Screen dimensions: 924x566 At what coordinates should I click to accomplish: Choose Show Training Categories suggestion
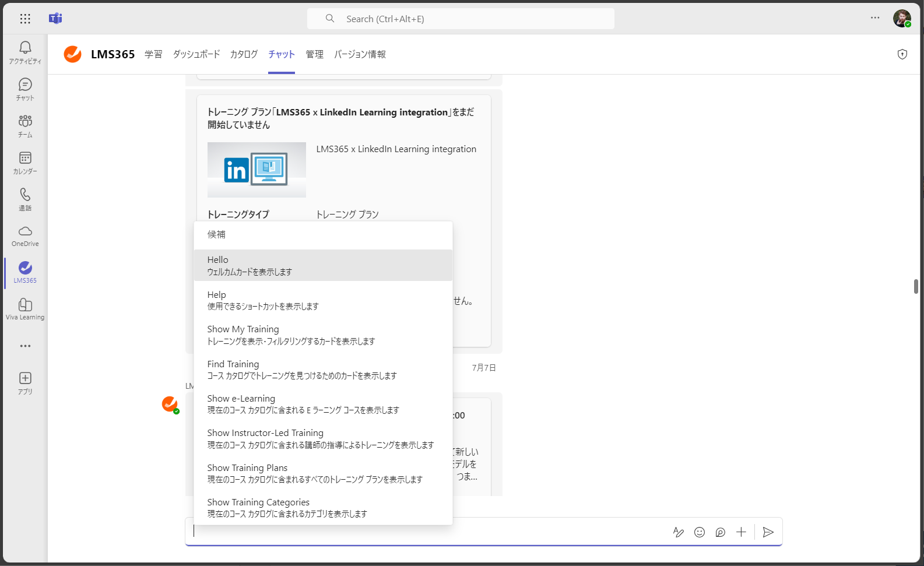(323, 508)
